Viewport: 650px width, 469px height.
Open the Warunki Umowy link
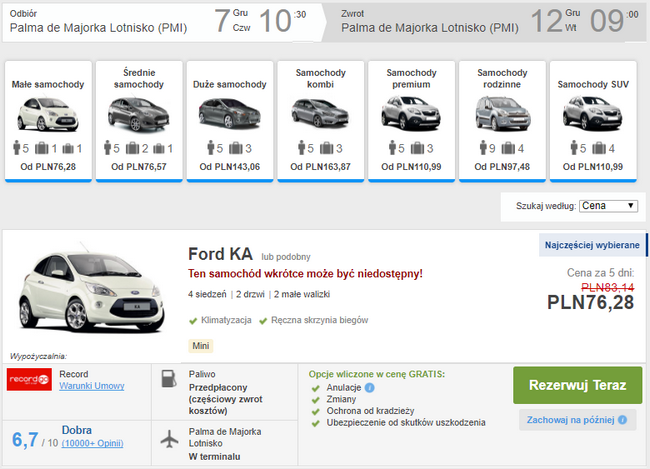[x=92, y=386]
